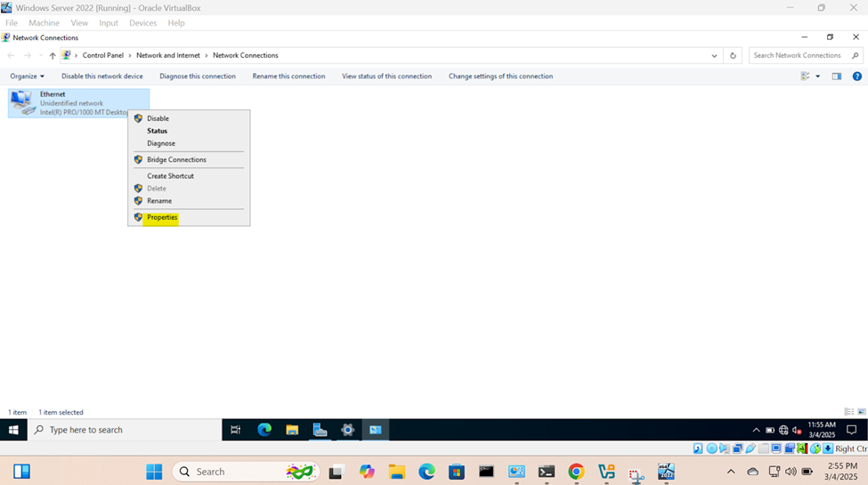This screenshot has height=485, width=868.
Task: Click the back navigation arrow
Action: coord(11,55)
